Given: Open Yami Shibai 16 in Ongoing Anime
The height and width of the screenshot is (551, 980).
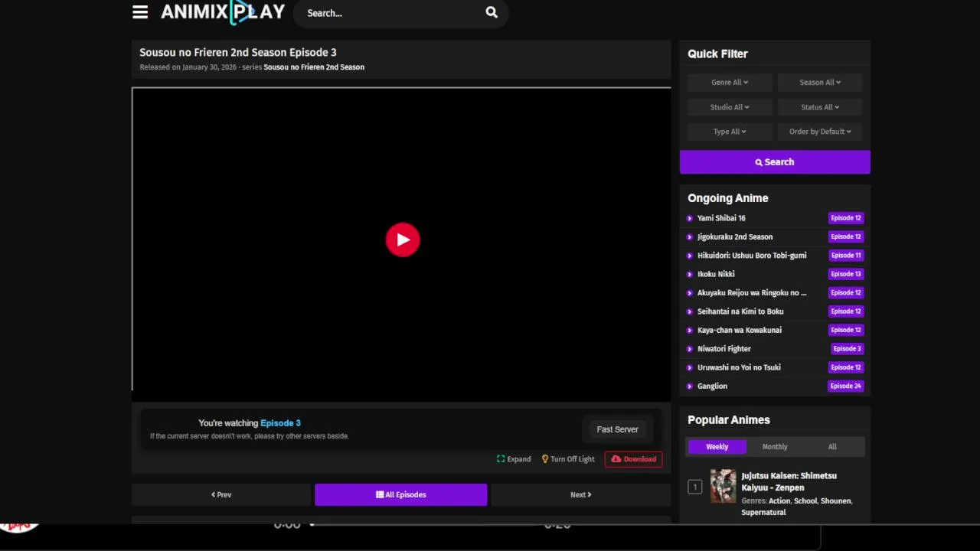Looking at the screenshot, I should point(721,218).
